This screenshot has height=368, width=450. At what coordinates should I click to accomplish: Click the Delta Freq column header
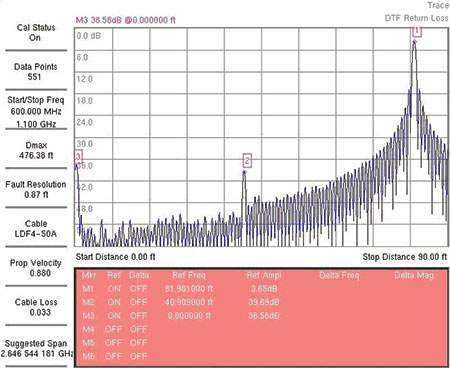click(x=339, y=275)
